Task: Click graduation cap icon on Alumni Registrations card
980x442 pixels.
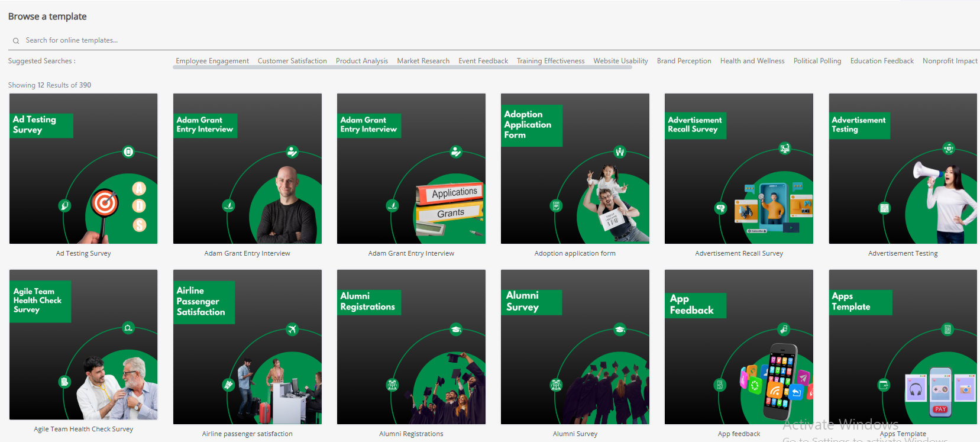Action: pyautogui.click(x=456, y=330)
